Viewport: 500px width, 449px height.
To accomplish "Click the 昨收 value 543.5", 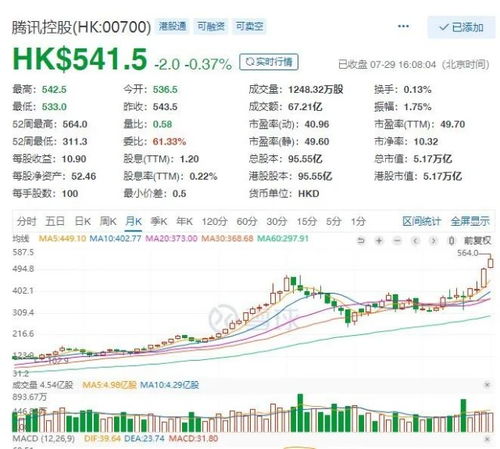I will click(165, 107).
